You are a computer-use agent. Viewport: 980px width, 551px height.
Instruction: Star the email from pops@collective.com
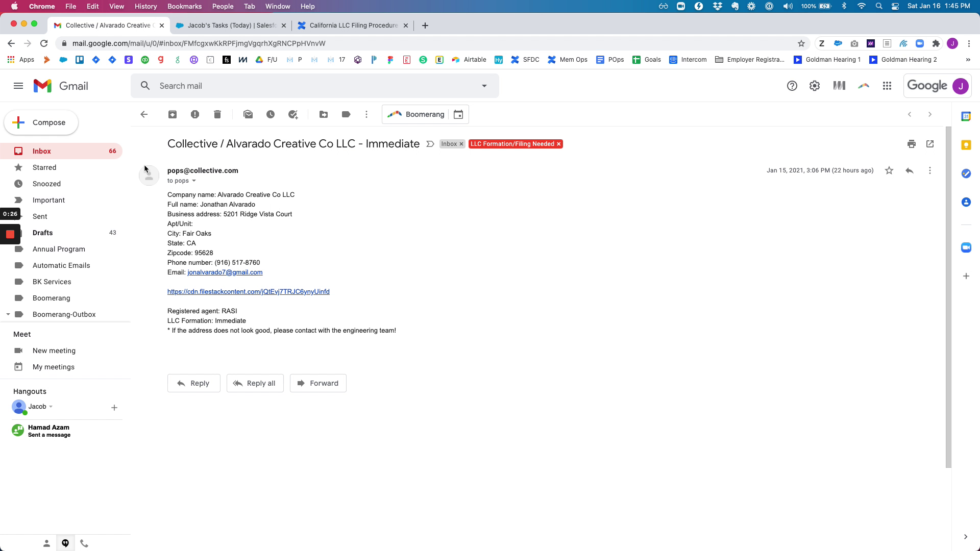tap(889, 170)
